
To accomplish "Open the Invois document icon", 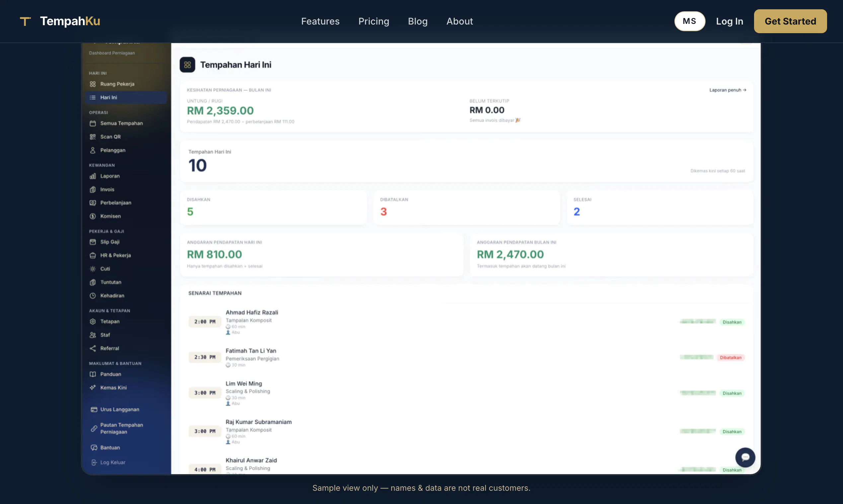I will pos(93,190).
